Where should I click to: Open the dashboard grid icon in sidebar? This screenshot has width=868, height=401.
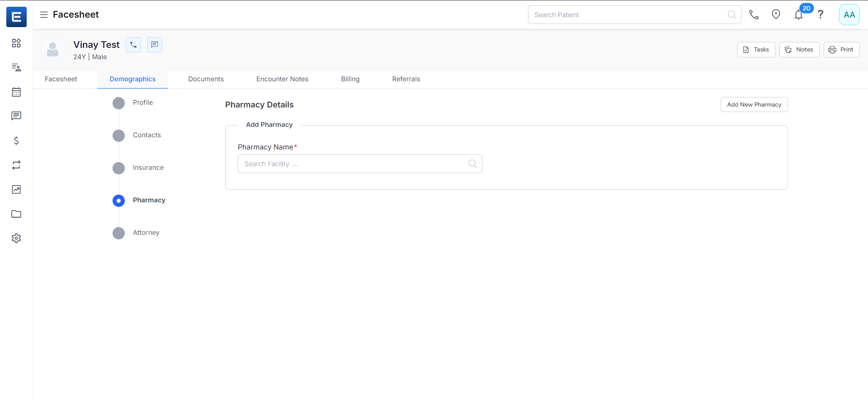16,43
